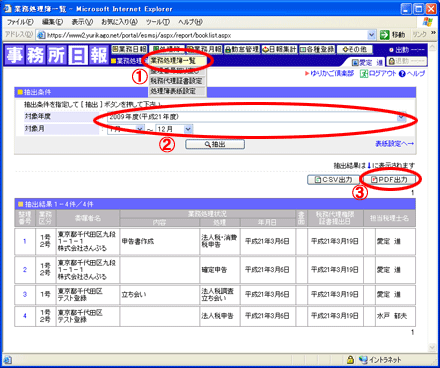The height and width of the screenshot is (368, 440).
Task: Open the 編集(E) menu
Action: [52, 22]
